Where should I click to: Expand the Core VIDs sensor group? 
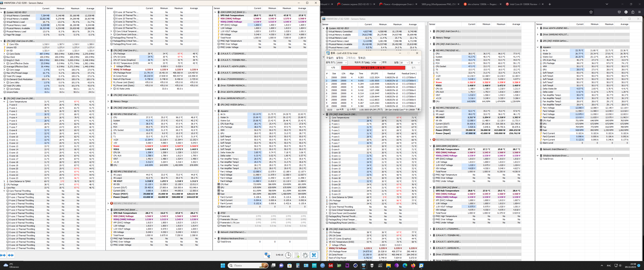pyautogui.click(x=4, y=44)
